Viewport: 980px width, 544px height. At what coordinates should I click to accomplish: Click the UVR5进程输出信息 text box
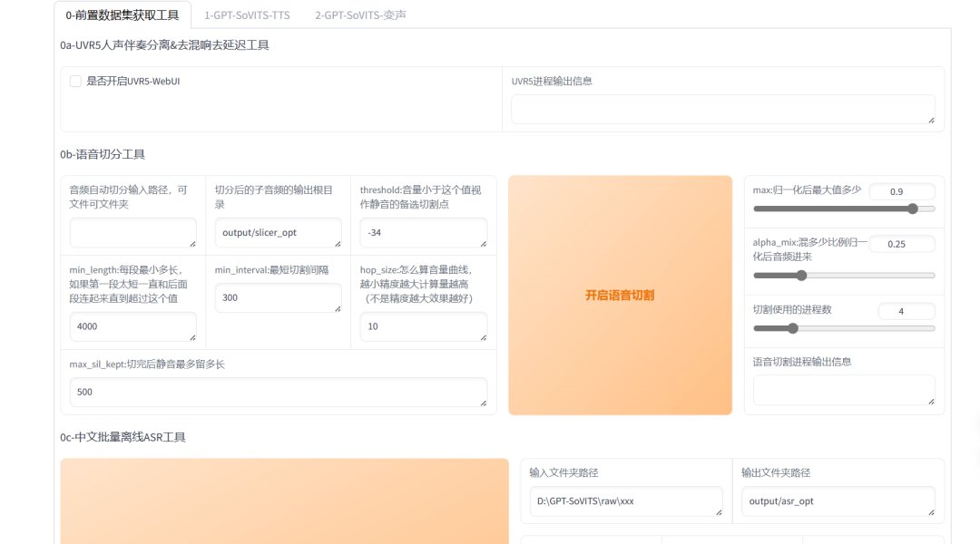click(723, 110)
